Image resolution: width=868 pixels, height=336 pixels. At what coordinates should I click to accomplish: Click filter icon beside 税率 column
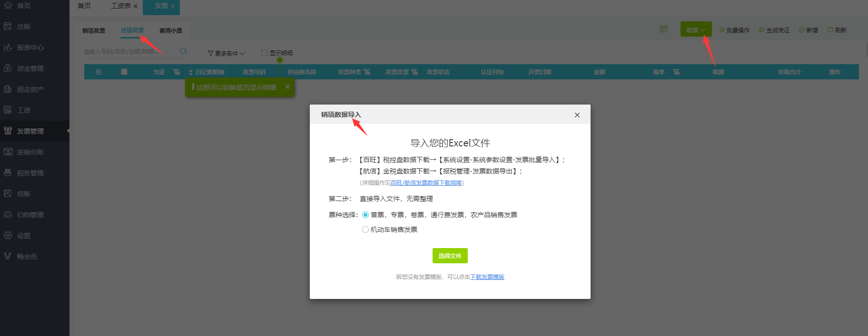676,72
